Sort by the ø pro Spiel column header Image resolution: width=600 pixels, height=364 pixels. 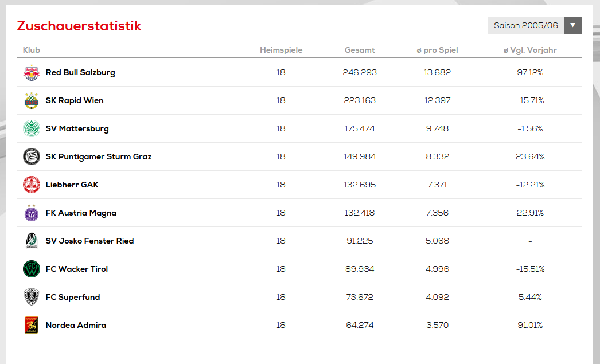[x=437, y=50]
